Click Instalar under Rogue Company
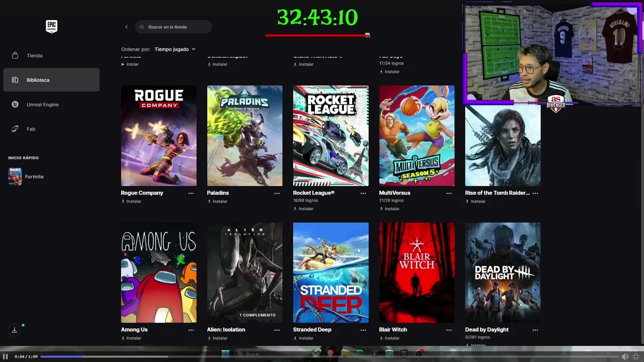The image size is (644, 362). click(x=131, y=201)
